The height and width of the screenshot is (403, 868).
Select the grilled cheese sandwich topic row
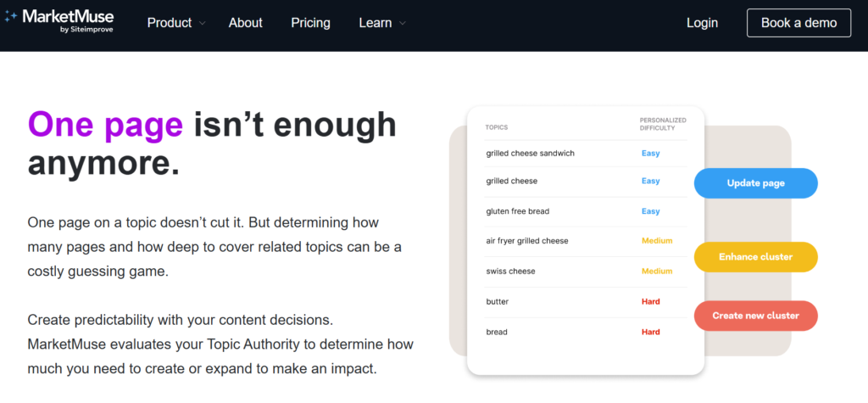[x=586, y=153]
